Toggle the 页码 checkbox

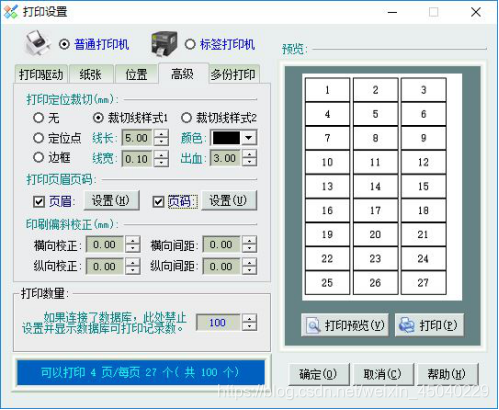point(158,202)
